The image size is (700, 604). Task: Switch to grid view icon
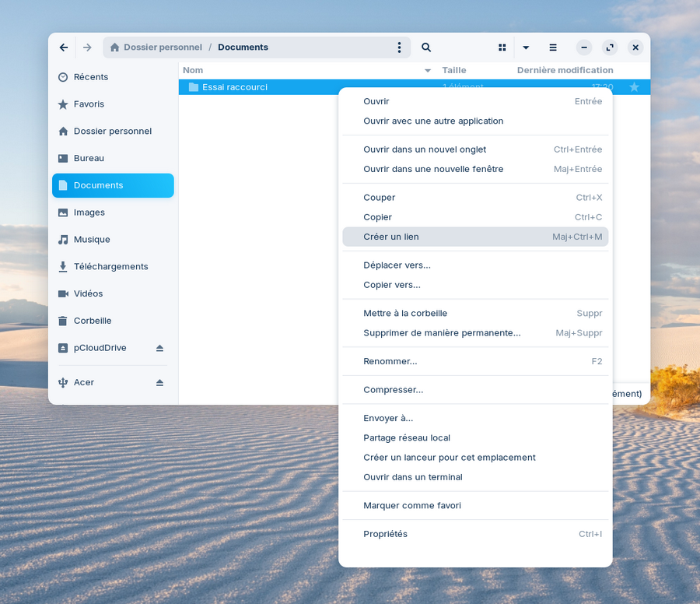[502, 47]
